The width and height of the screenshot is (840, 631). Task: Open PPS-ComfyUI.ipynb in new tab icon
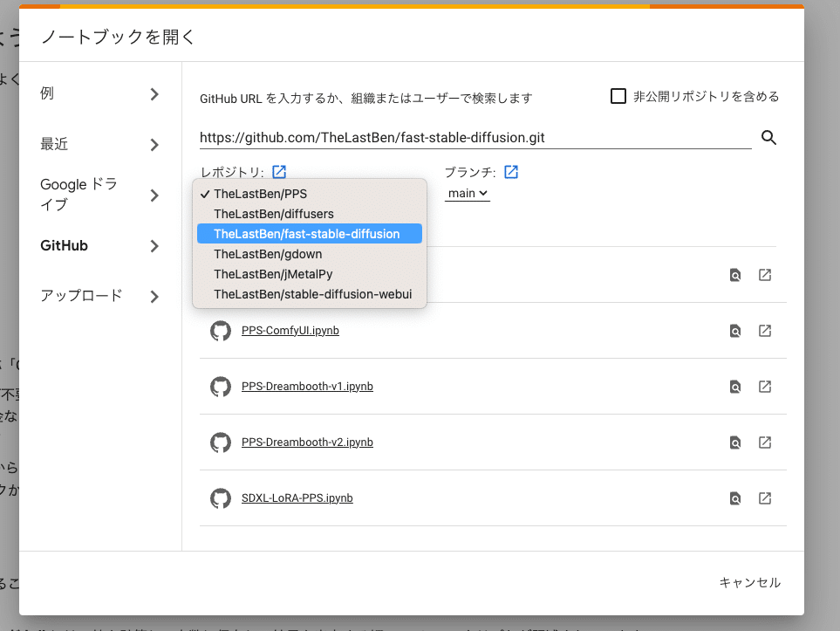tap(765, 331)
